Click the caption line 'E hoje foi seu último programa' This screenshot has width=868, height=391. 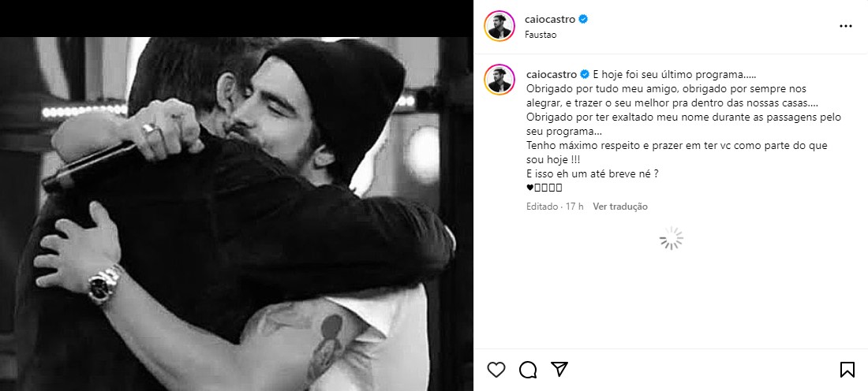pyautogui.click(x=674, y=74)
